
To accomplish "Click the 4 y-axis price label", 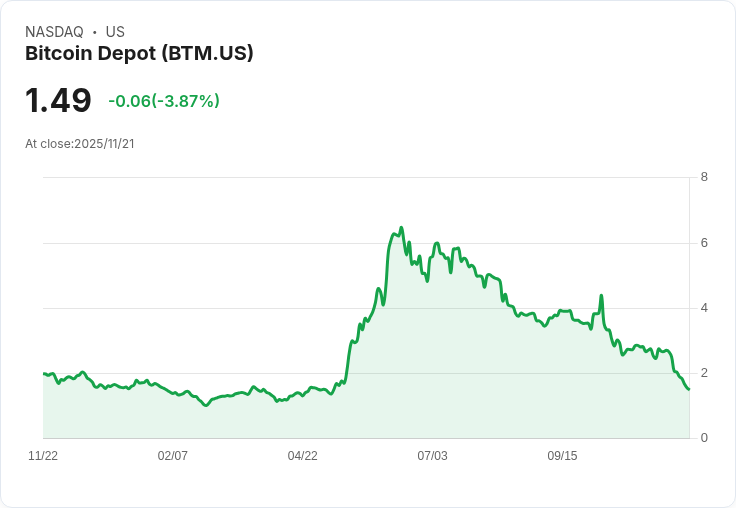I will pyautogui.click(x=704, y=308).
